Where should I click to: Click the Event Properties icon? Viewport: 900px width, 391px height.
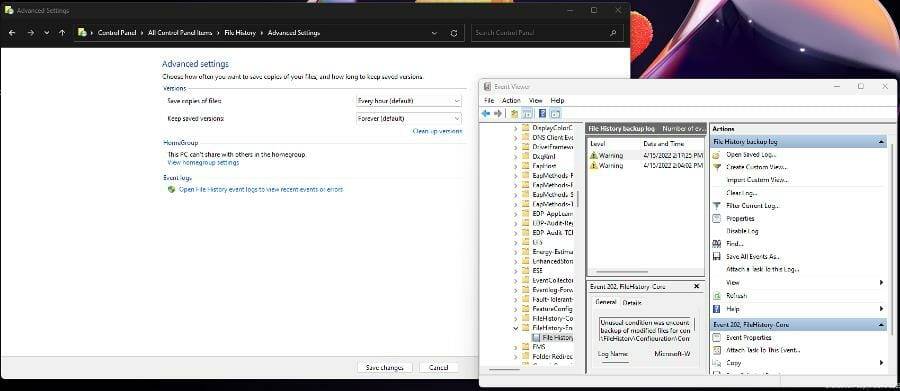[x=716, y=338]
